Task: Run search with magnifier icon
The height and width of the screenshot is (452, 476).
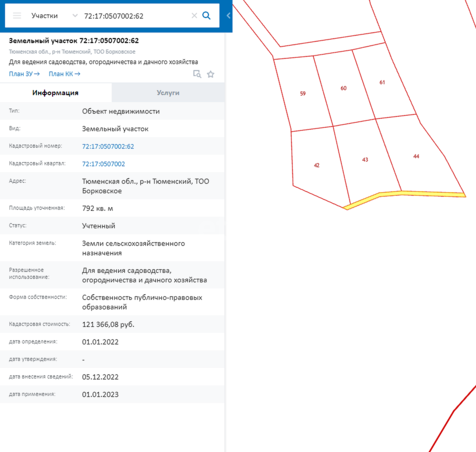Action: point(206,16)
